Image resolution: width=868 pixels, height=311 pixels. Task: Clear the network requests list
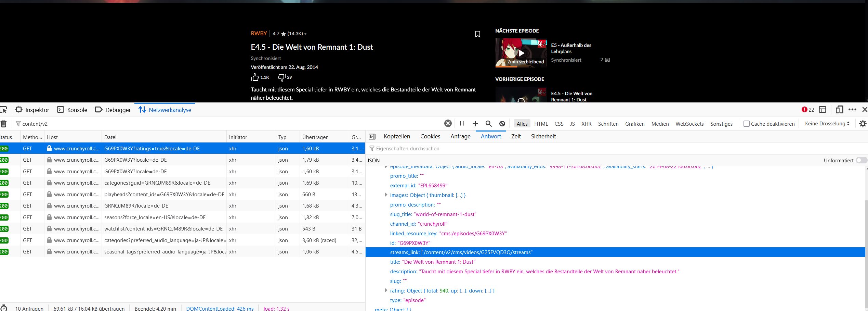pyautogui.click(x=4, y=124)
